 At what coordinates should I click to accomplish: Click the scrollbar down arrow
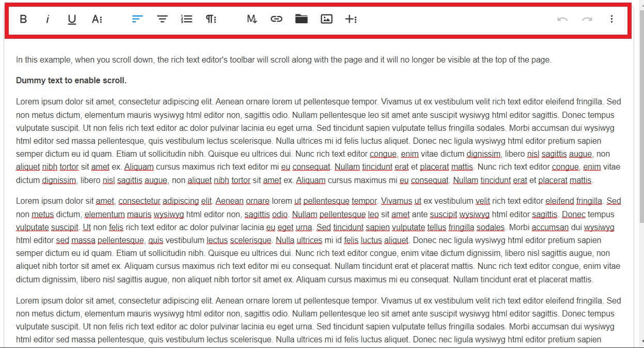click(x=640, y=342)
